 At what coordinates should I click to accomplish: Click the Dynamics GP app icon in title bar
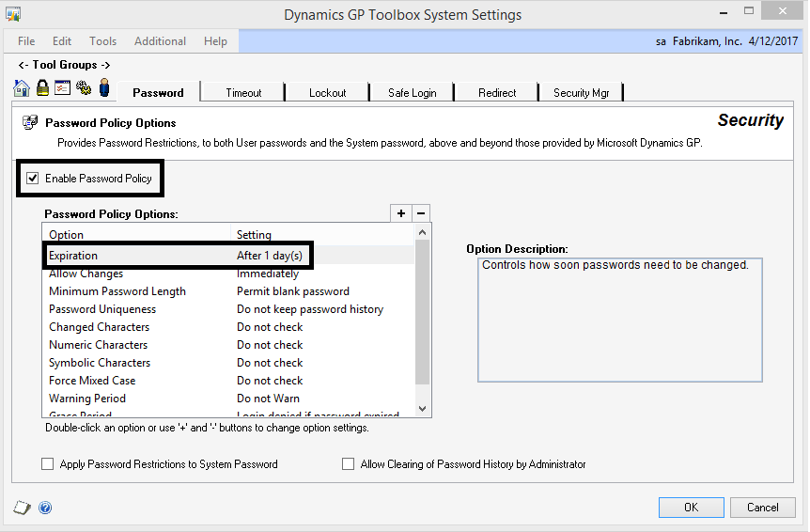pos(13,14)
